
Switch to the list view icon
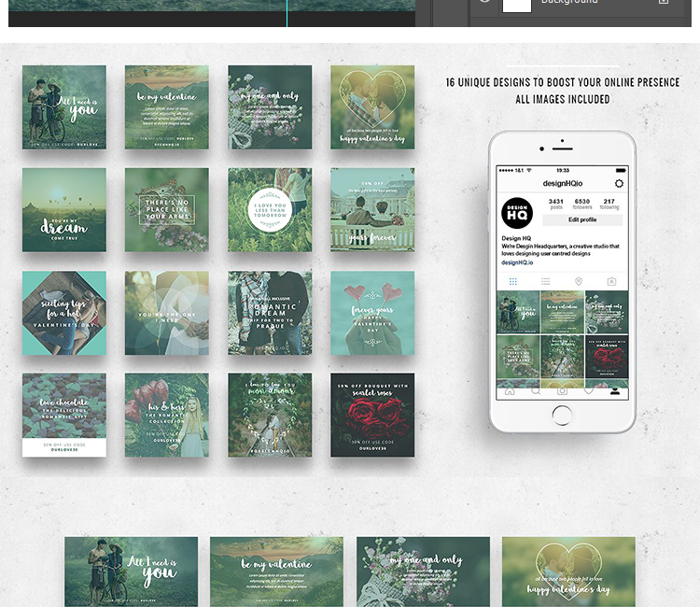tap(545, 281)
